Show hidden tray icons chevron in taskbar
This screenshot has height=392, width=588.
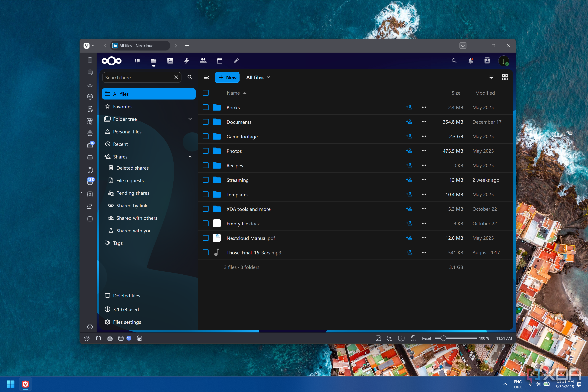505,384
